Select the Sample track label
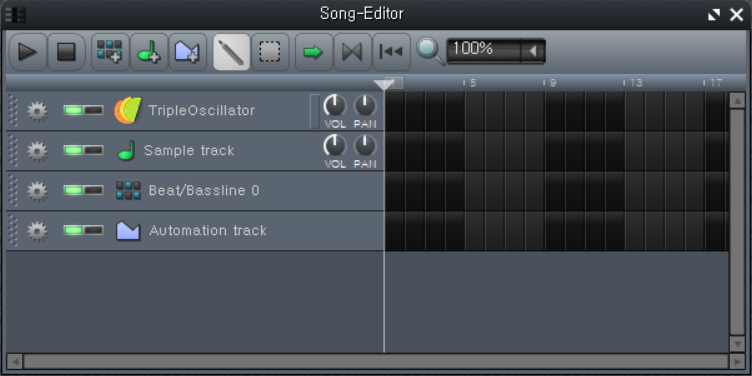Viewport: 752px width, 376px height. tap(189, 150)
